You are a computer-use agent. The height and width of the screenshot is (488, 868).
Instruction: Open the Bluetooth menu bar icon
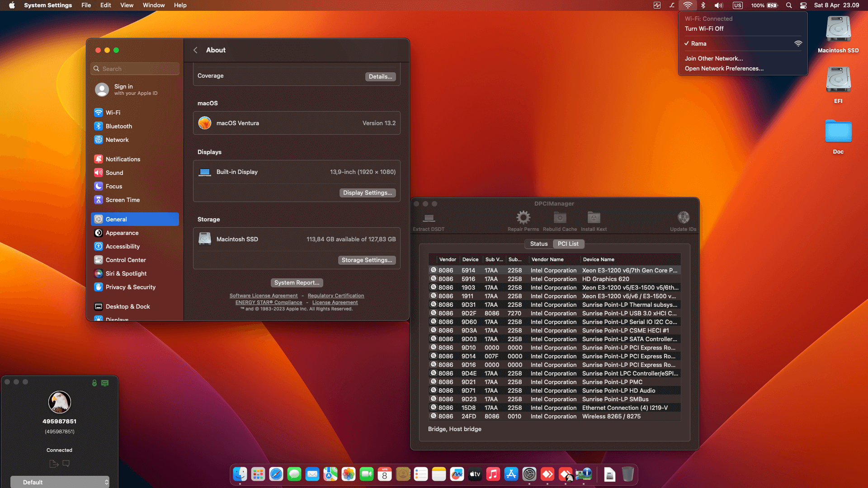[703, 5]
